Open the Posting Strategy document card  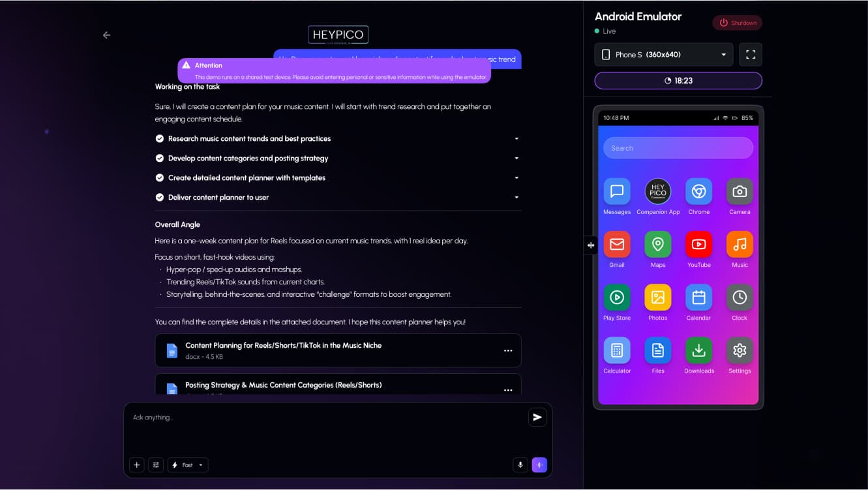click(338, 384)
